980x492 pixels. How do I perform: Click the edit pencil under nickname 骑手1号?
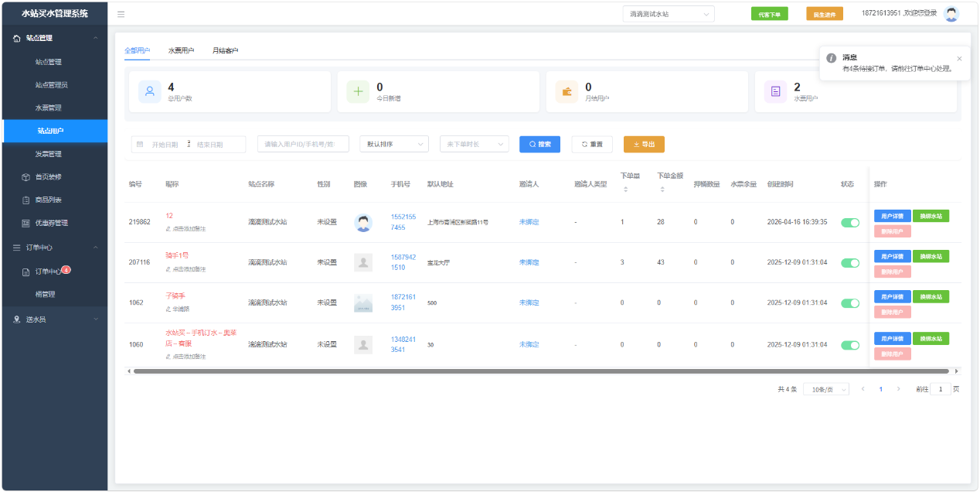168,269
